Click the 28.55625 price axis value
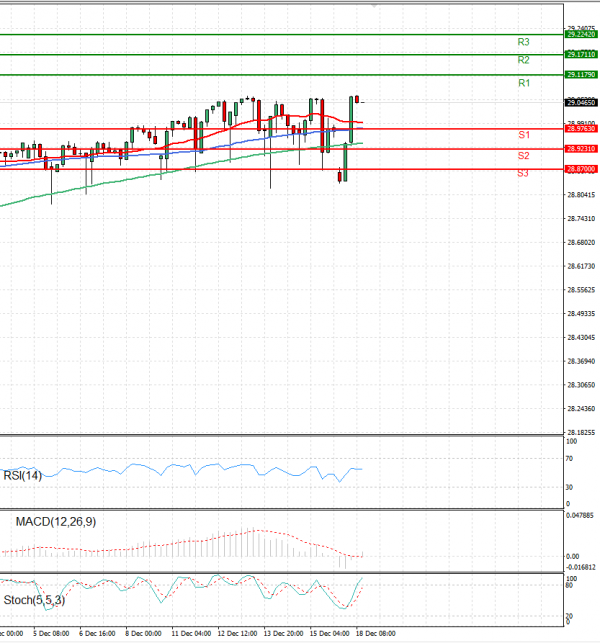Viewport: 600px width, 643px height. tap(581, 290)
